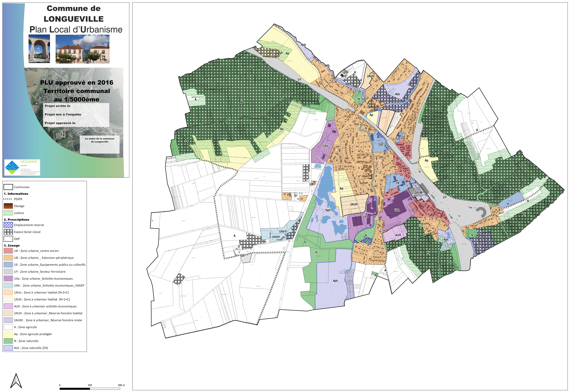Screen dimensions: 573x392
Task: Click the viaduct photo thumbnail
Action: click(x=39, y=49)
